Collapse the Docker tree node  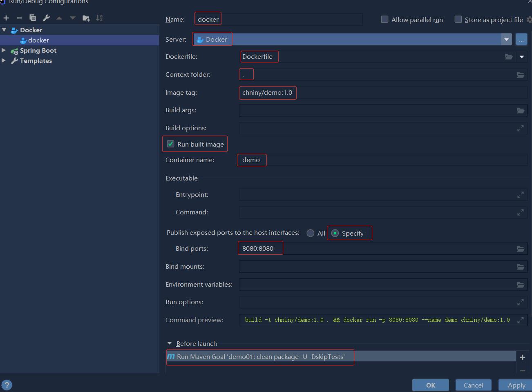click(4, 30)
